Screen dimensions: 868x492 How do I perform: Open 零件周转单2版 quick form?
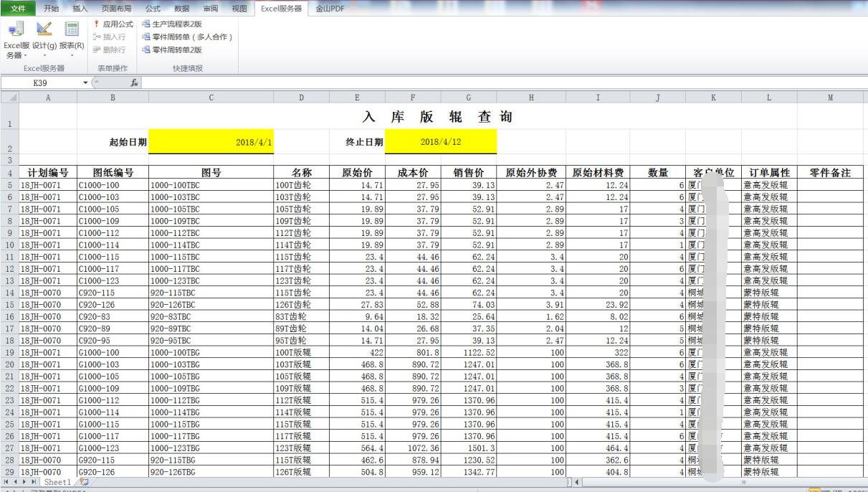(176, 49)
